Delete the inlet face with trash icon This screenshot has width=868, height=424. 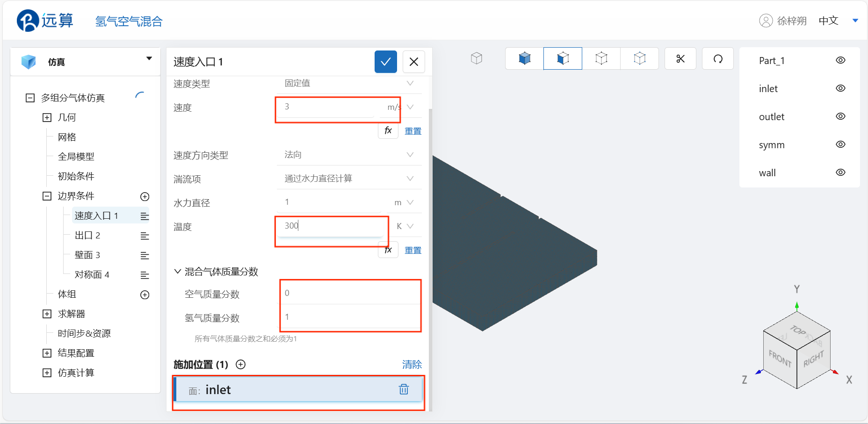[404, 389]
